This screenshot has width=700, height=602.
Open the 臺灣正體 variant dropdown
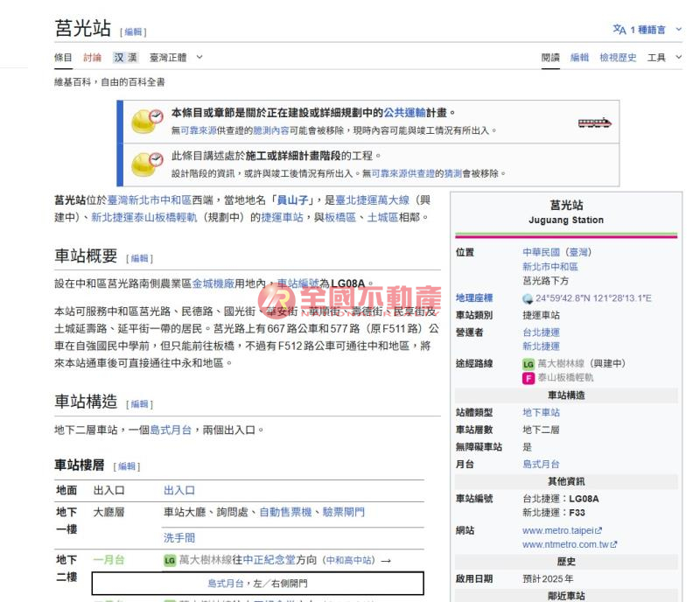[175, 58]
